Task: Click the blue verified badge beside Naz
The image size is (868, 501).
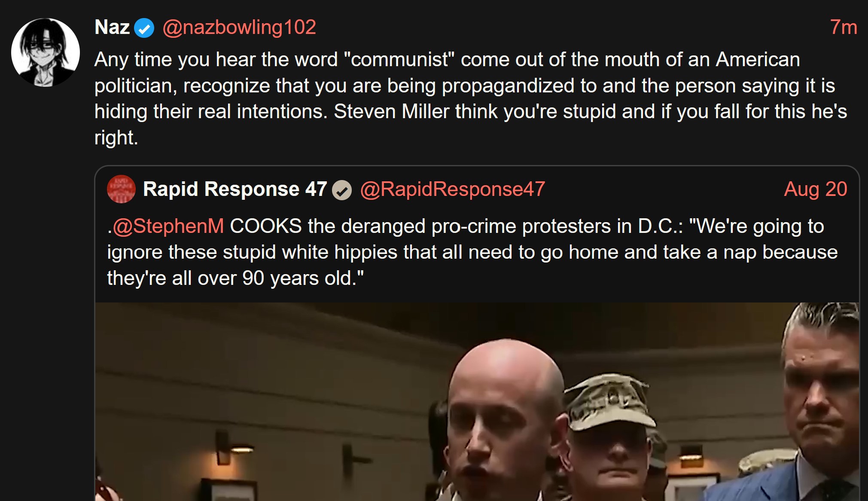Action: tap(144, 28)
